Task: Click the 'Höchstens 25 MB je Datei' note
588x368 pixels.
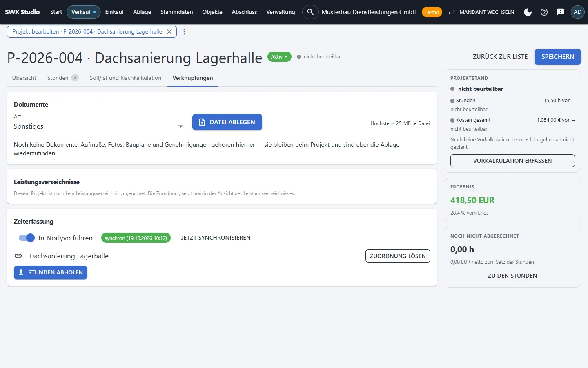Action: [400, 123]
